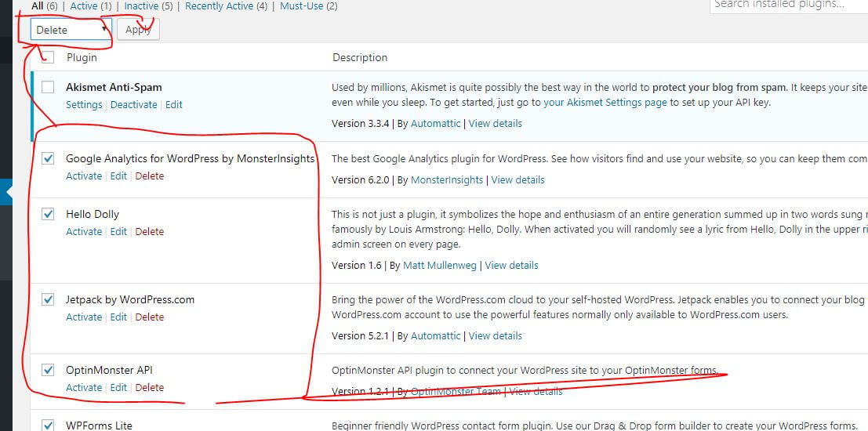Viewport: 868px width, 431px height.
Task: View details for OptinMonster API
Action: (536, 391)
